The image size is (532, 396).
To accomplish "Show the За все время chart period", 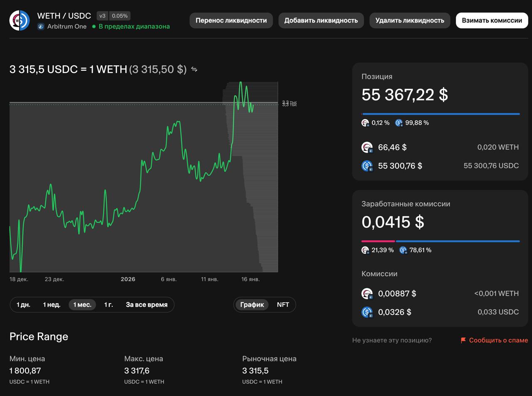I will point(146,305).
